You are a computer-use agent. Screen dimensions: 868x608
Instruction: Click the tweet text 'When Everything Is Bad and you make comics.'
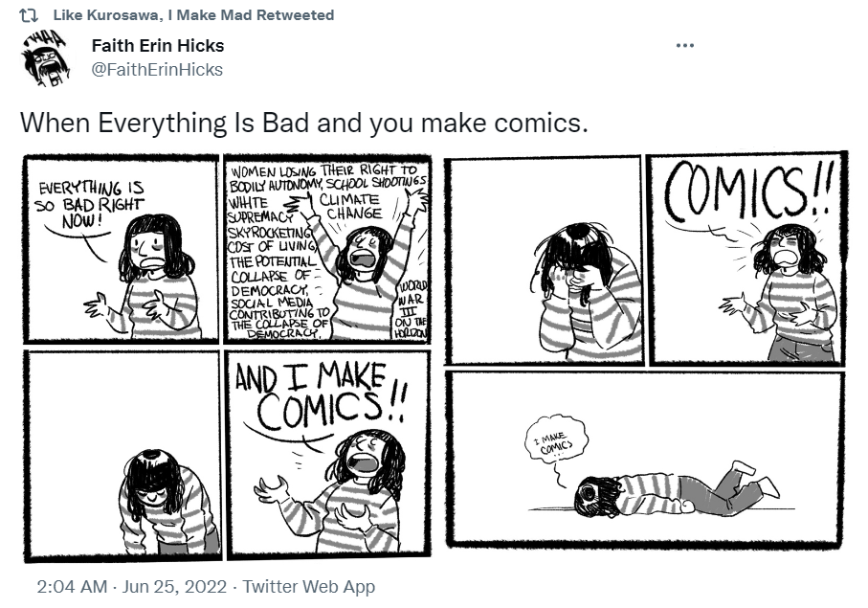tap(304, 123)
